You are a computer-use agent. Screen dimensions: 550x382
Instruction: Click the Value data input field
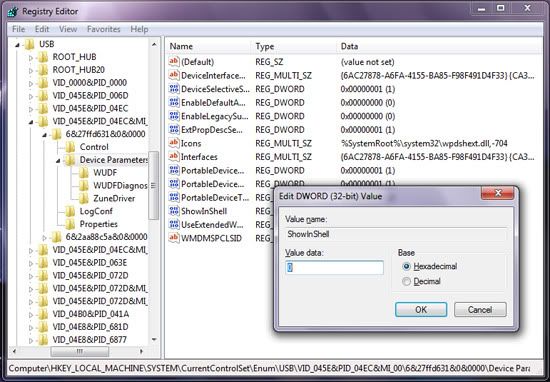coord(334,268)
